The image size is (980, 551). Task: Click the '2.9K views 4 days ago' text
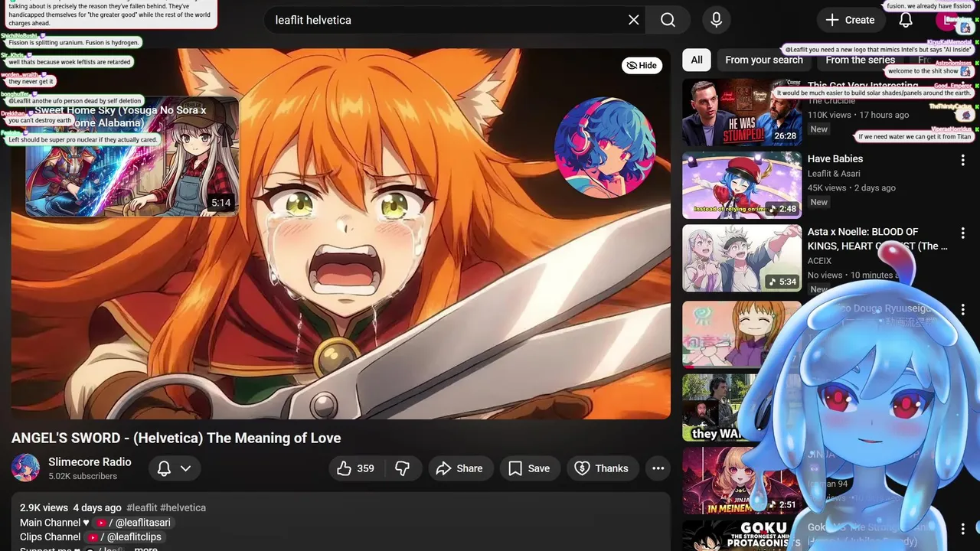point(70,507)
